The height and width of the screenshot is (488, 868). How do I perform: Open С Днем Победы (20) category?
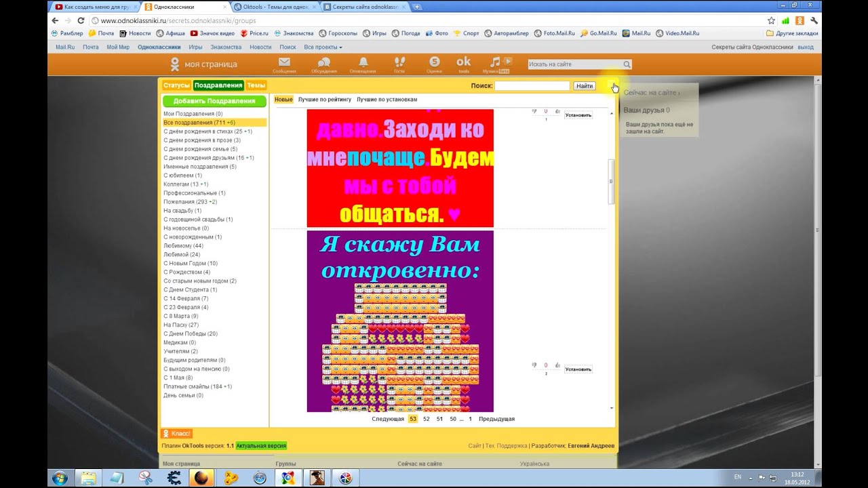point(191,334)
